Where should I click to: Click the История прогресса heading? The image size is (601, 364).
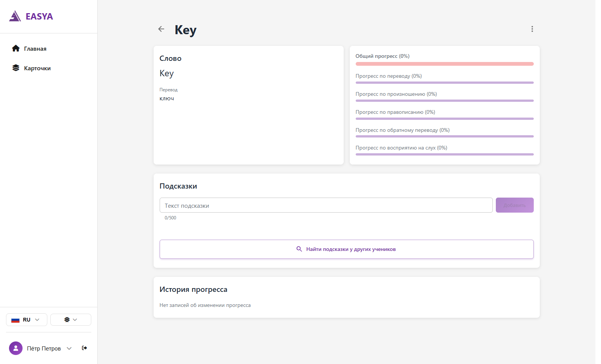tap(193, 290)
